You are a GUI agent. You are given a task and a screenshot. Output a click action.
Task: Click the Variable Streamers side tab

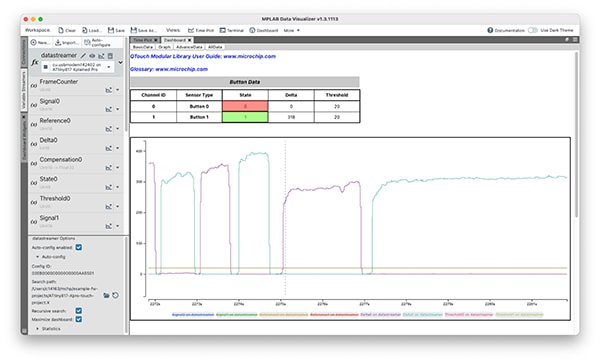[24, 91]
